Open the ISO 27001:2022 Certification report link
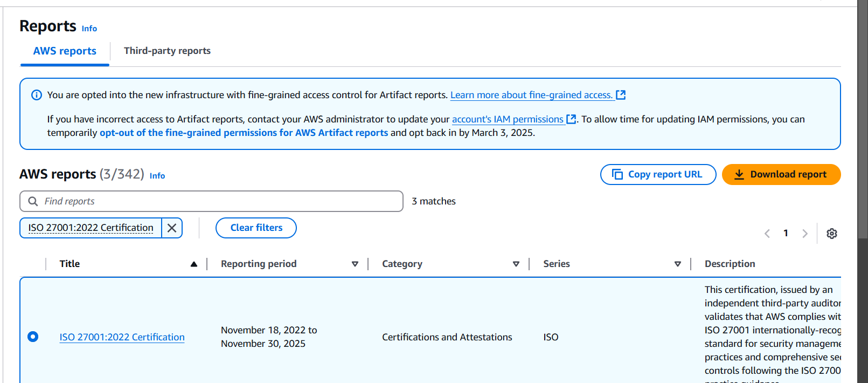Screen dimensions: 868x383 coord(122,337)
